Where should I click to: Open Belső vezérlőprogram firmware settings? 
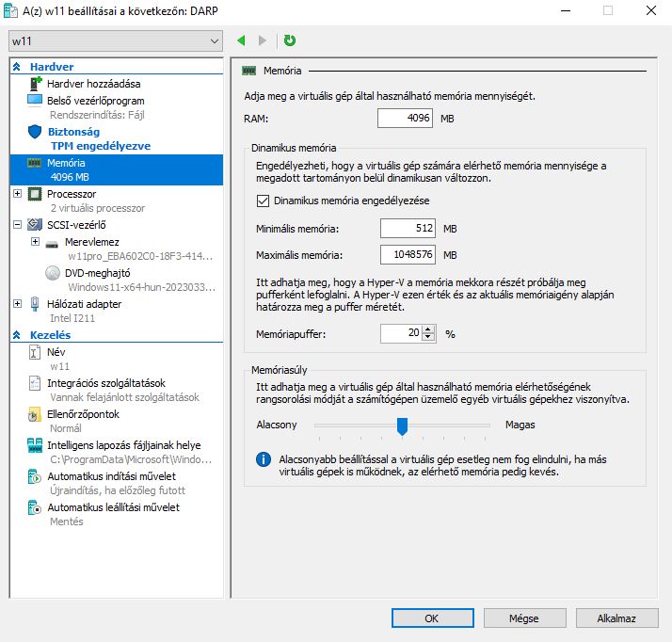coord(95,100)
